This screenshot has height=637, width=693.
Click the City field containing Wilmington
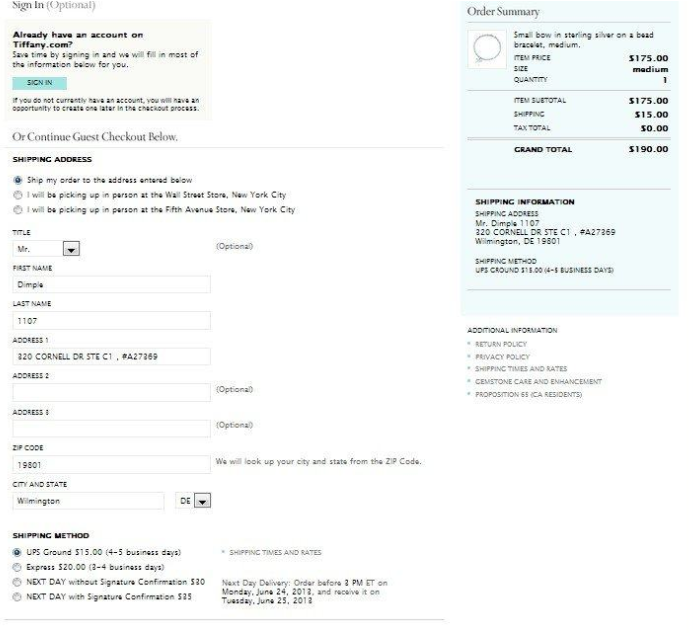[x=88, y=501]
